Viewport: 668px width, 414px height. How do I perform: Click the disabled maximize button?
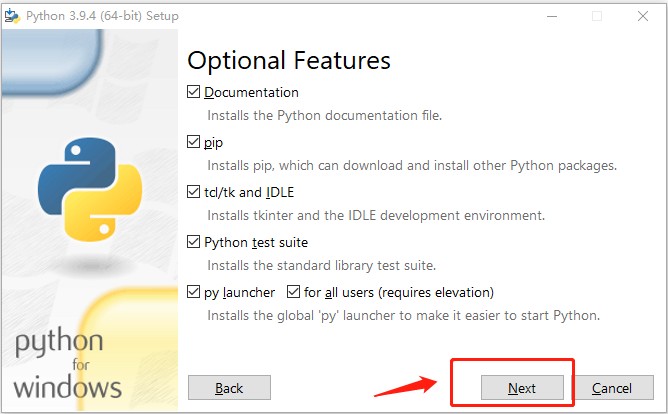[597, 16]
